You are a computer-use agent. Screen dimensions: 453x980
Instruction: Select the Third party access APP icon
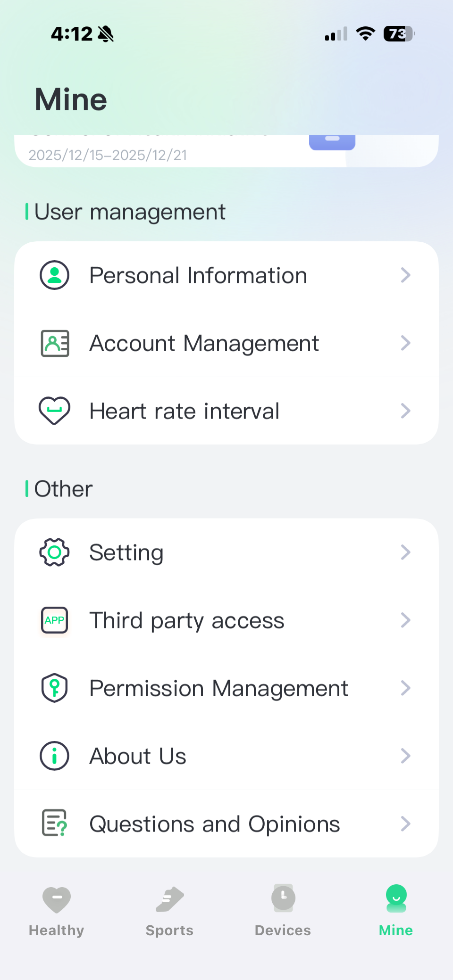coord(54,620)
